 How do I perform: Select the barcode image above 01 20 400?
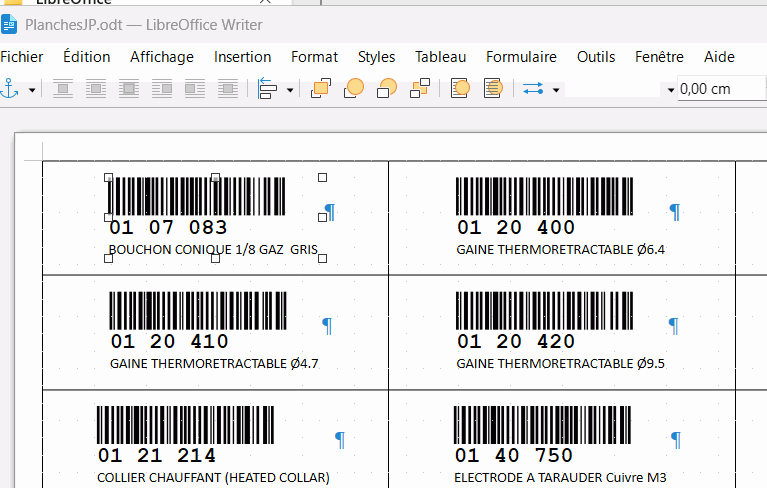544,196
